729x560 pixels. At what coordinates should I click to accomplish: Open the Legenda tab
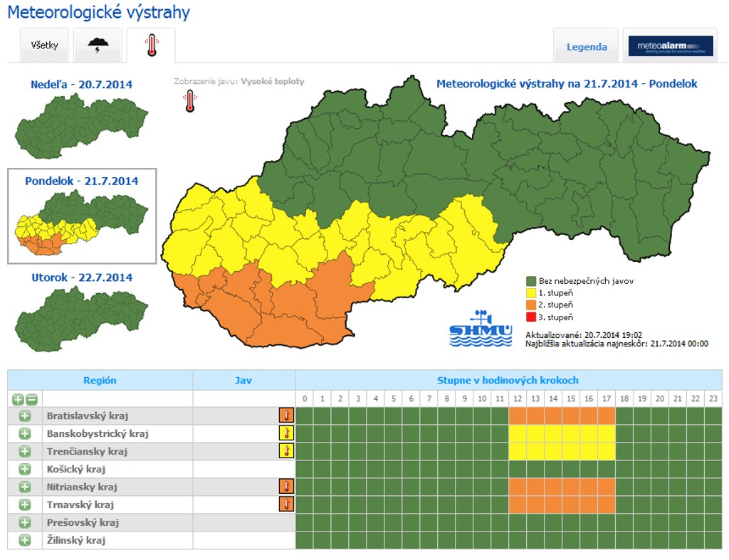(587, 47)
